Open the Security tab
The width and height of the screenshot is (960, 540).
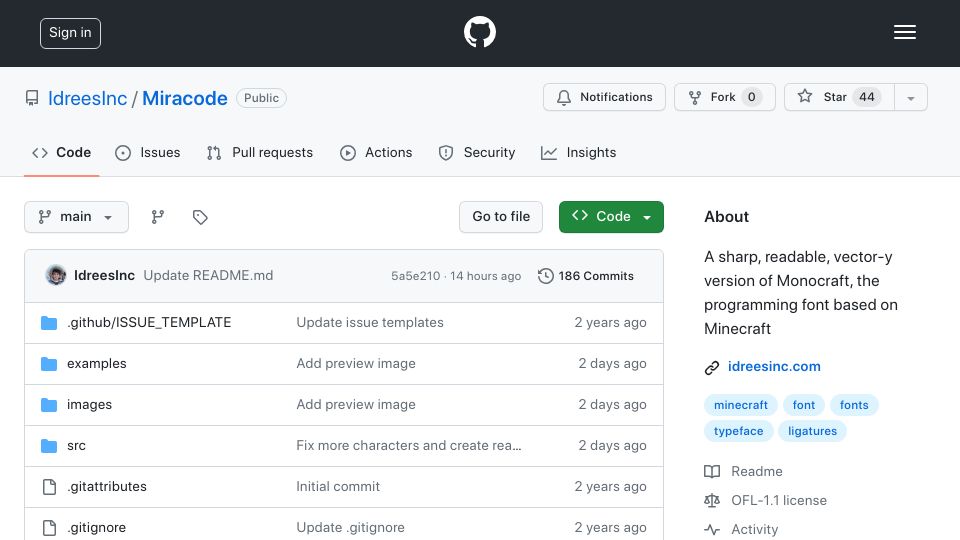[477, 152]
